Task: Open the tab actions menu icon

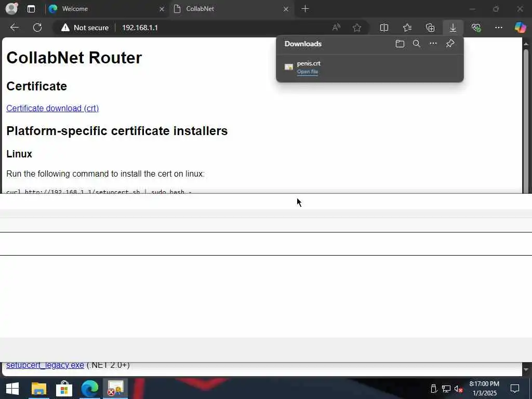Action: pos(31,9)
